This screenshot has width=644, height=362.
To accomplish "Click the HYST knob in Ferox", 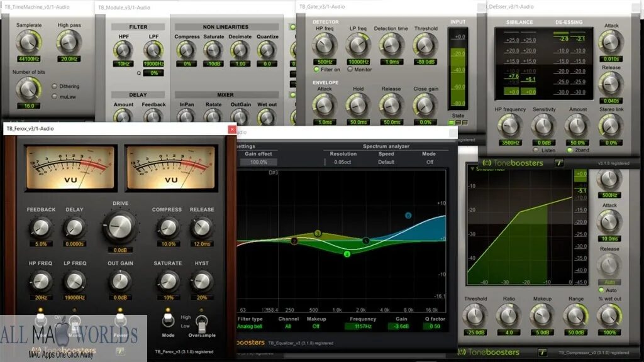I will click(201, 281).
